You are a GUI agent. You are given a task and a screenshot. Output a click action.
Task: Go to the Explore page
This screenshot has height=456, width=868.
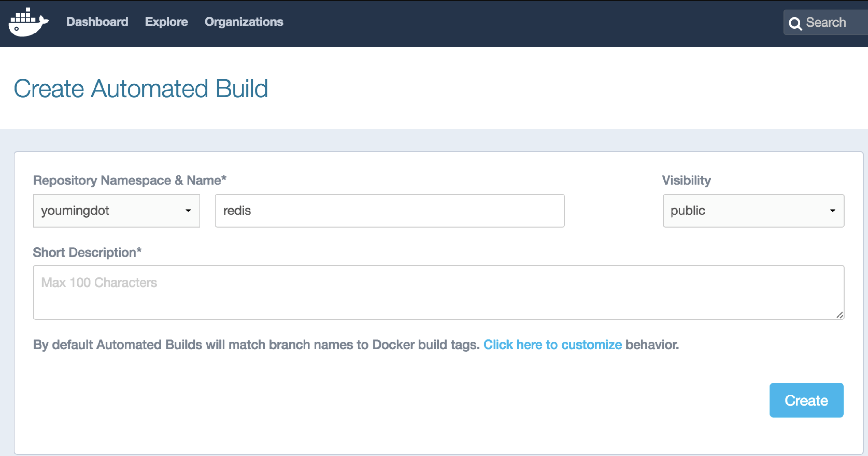(166, 22)
